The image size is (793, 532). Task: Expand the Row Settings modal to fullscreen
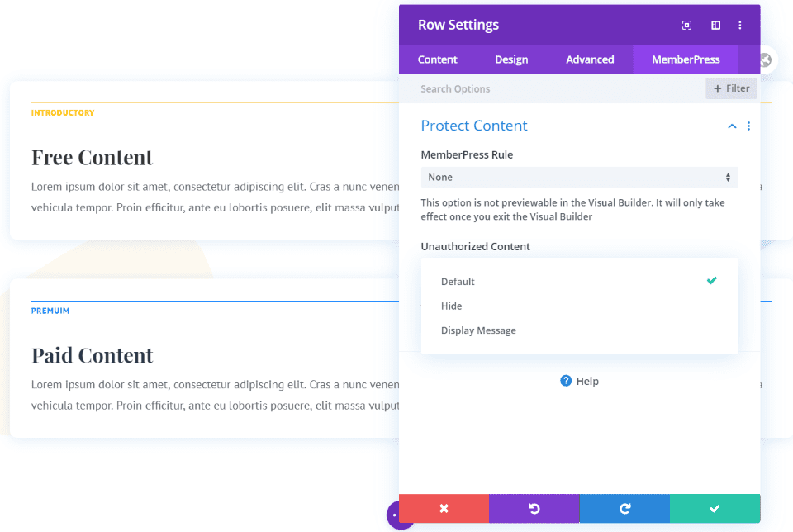[686, 25]
